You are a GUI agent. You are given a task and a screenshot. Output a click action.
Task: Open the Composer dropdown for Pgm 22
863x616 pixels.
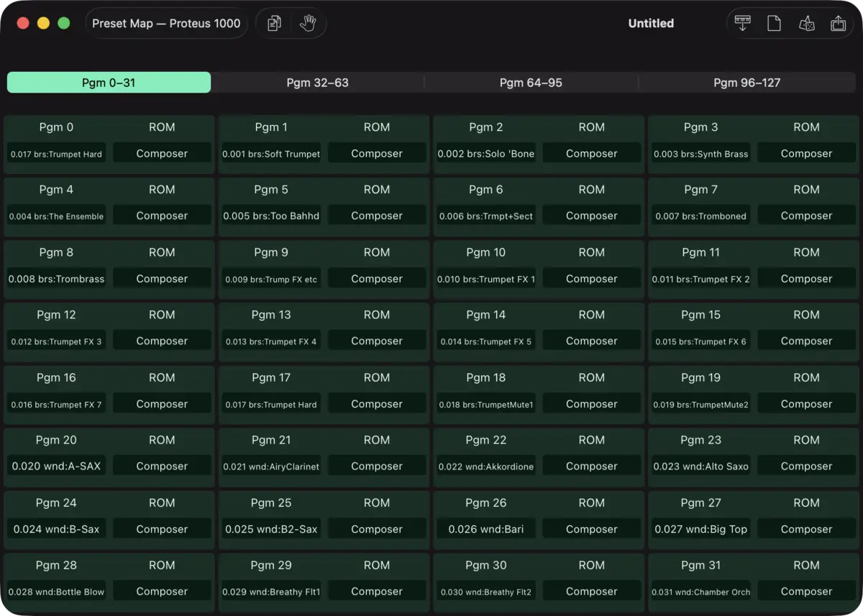coord(591,466)
